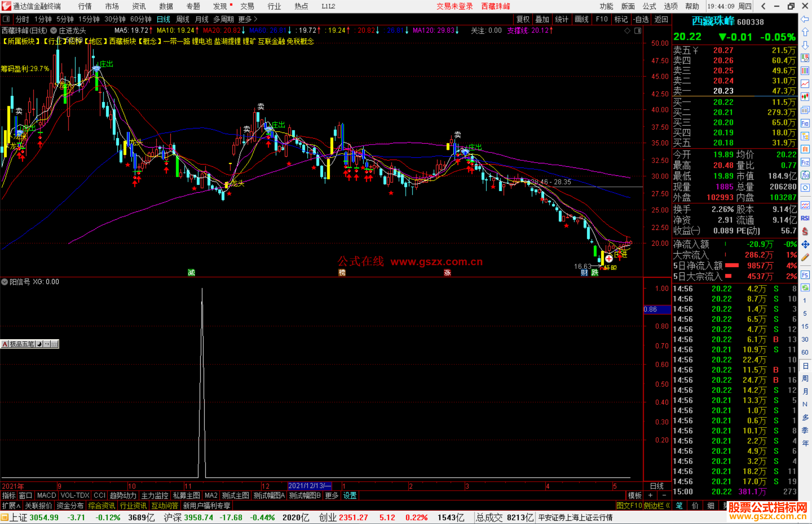Image resolution: width=812 pixels, height=524 pixels.
Task: Open the red trend line chart icon
Action: 805,84
